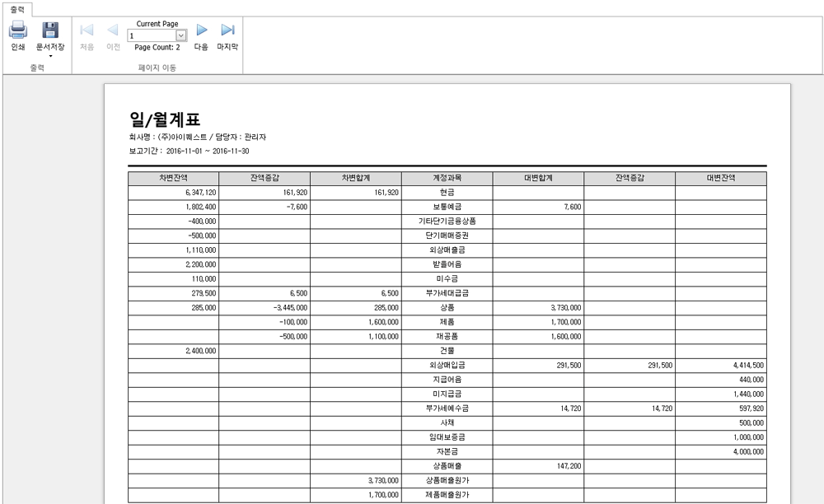
Task: Click the 외상매입금 account cell
Action: tap(447, 365)
